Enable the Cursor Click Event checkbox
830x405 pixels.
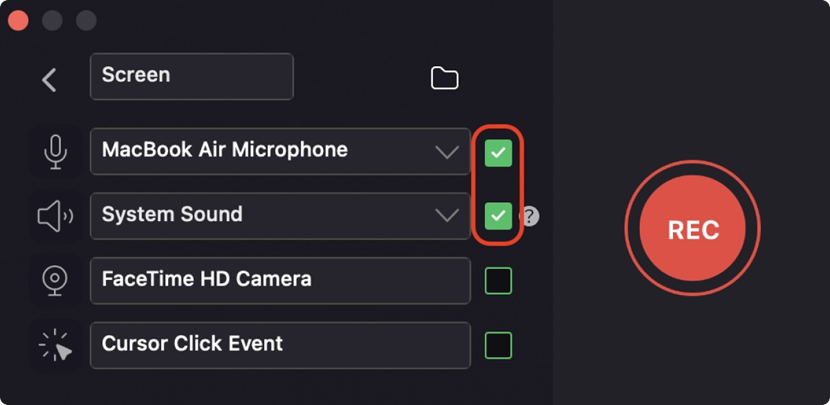(498, 346)
